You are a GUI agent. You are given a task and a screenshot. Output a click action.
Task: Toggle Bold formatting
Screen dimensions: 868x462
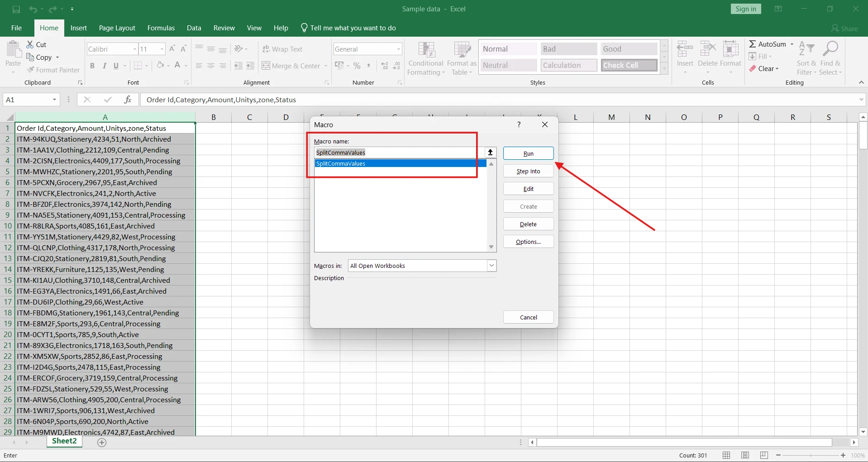point(92,66)
